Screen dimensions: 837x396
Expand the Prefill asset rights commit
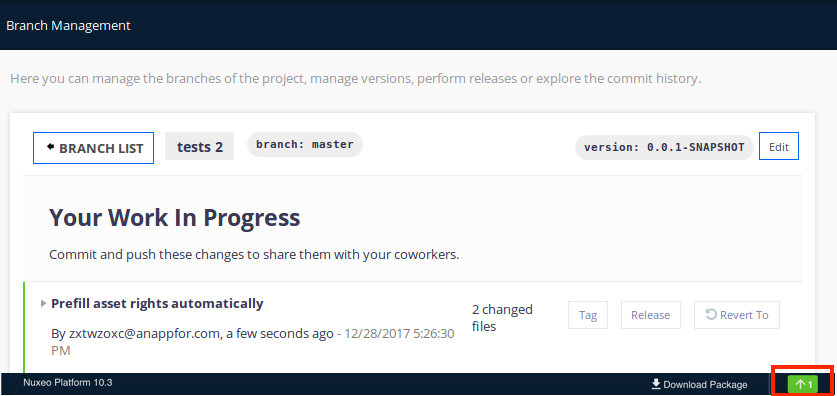coord(43,304)
